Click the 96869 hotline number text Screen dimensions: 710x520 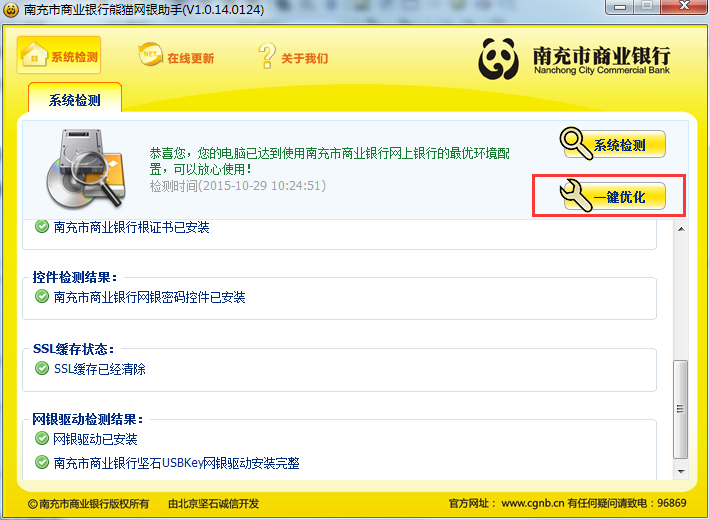[x=672, y=503]
